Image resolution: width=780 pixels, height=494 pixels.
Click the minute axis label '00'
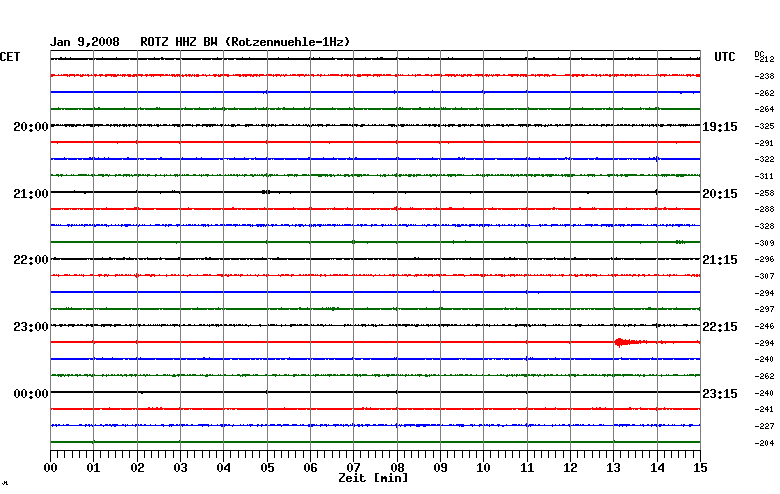pyautogui.click(x=50, y=468)
